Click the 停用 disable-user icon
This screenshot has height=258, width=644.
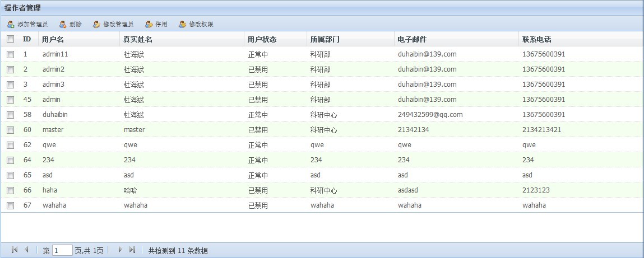[x=149, y=25]
